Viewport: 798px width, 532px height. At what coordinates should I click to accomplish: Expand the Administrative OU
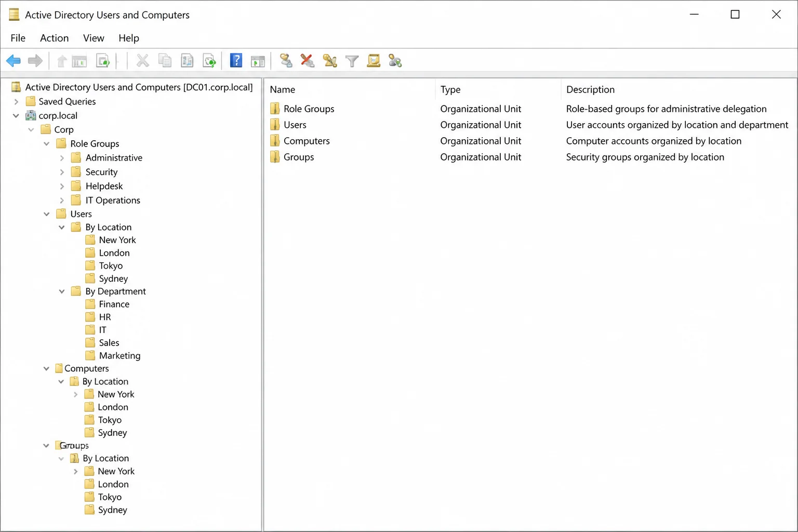point(62,157)
